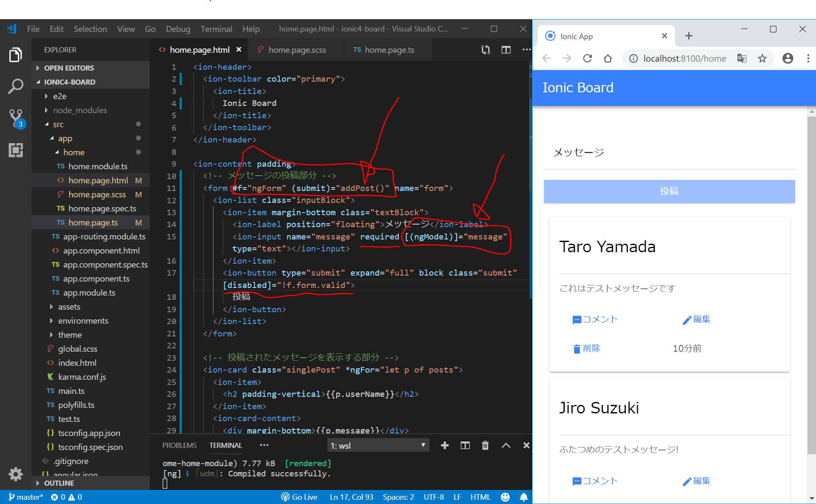Screen dimensions: 816x504
Task: Click the コメント link on Taro Yamada card
Action: (595, 319)
